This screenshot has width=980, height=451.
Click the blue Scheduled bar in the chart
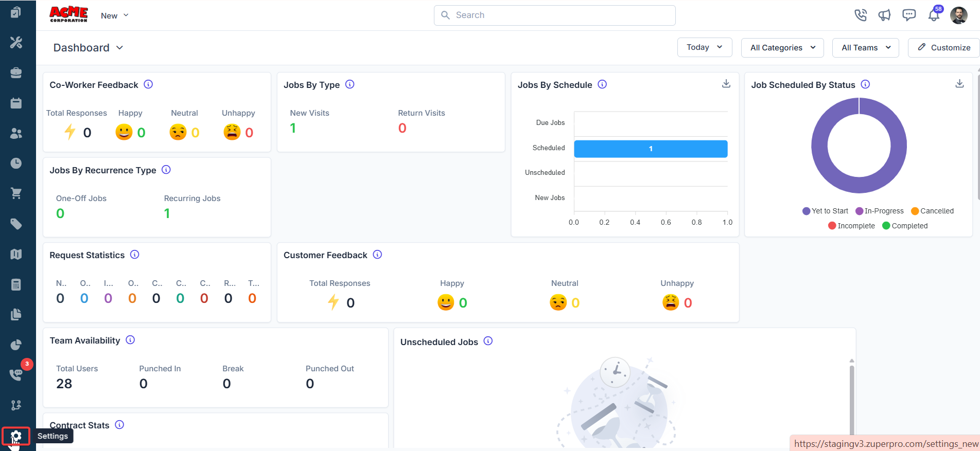click(x=651, y=149)
